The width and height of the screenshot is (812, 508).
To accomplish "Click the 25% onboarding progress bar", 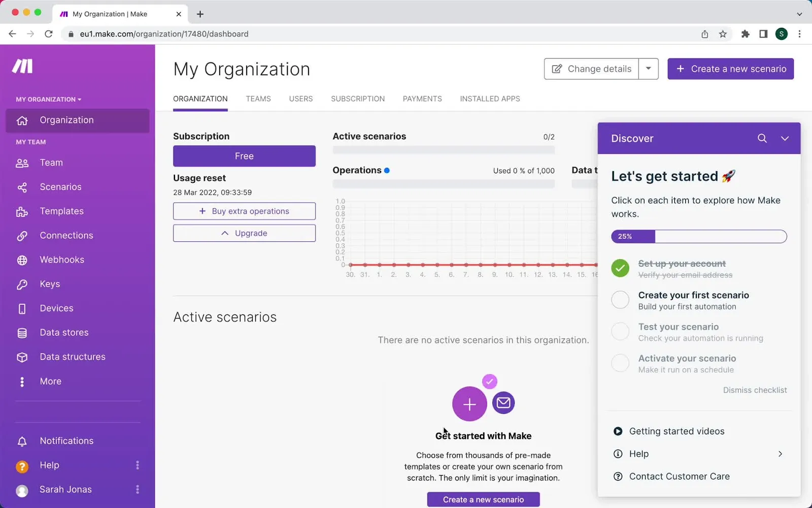I will (699, 237).
